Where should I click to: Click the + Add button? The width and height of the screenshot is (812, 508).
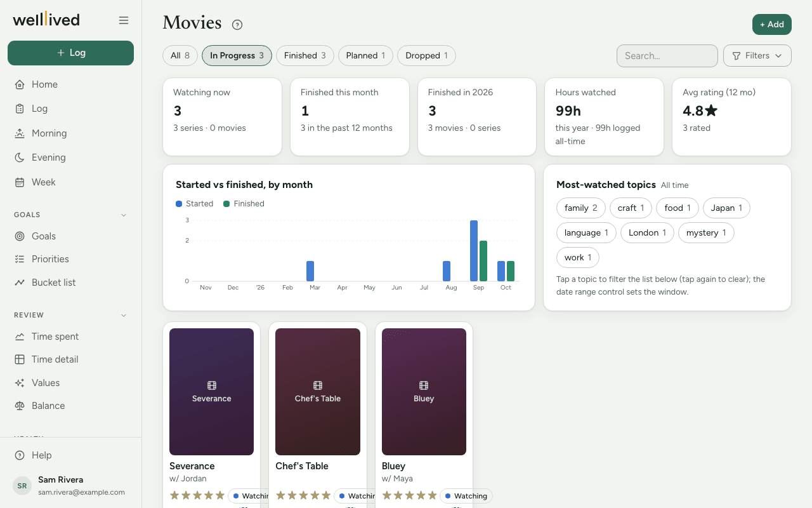772,24
